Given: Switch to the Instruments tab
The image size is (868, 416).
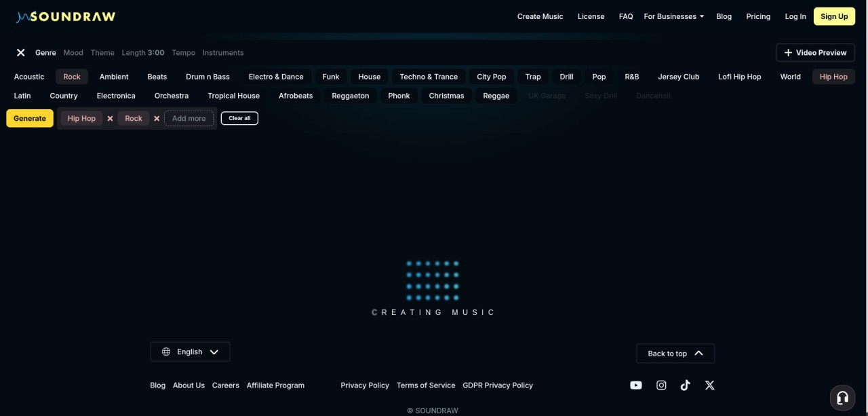Looking at the screenshot, I should (x=222, y=52).
